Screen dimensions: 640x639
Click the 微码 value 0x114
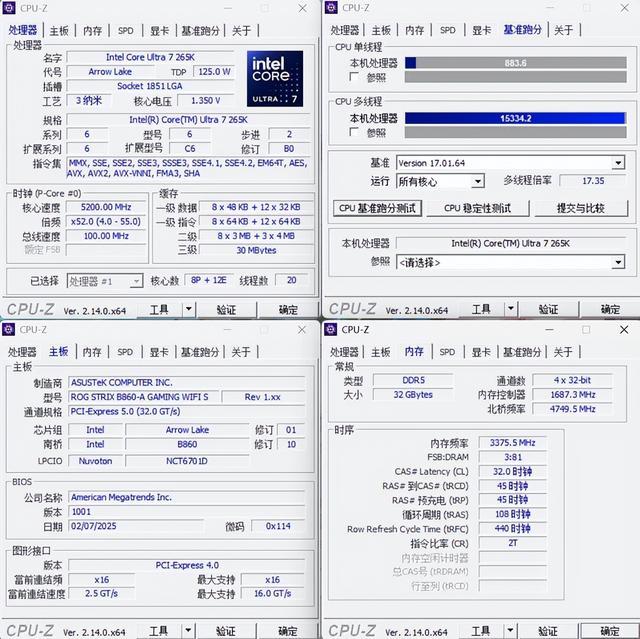278,526
